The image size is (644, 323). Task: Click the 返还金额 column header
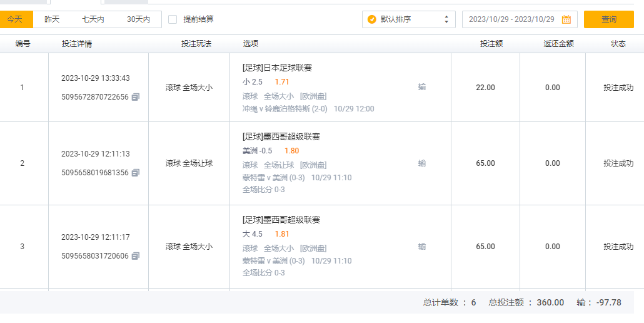tap(558, 44)
